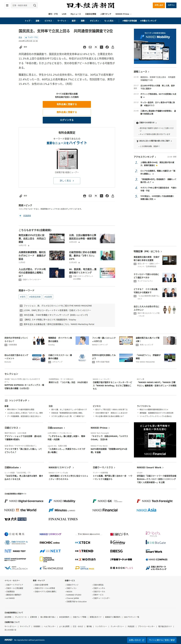181x644 pixels.
Task: Open the Minutes by NIKKEI logo
Action: [62, 510]
